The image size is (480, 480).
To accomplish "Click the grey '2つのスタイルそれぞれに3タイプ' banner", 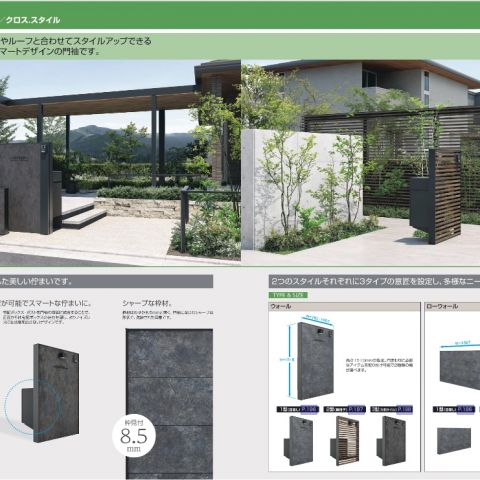I will [x=374, y=282].
